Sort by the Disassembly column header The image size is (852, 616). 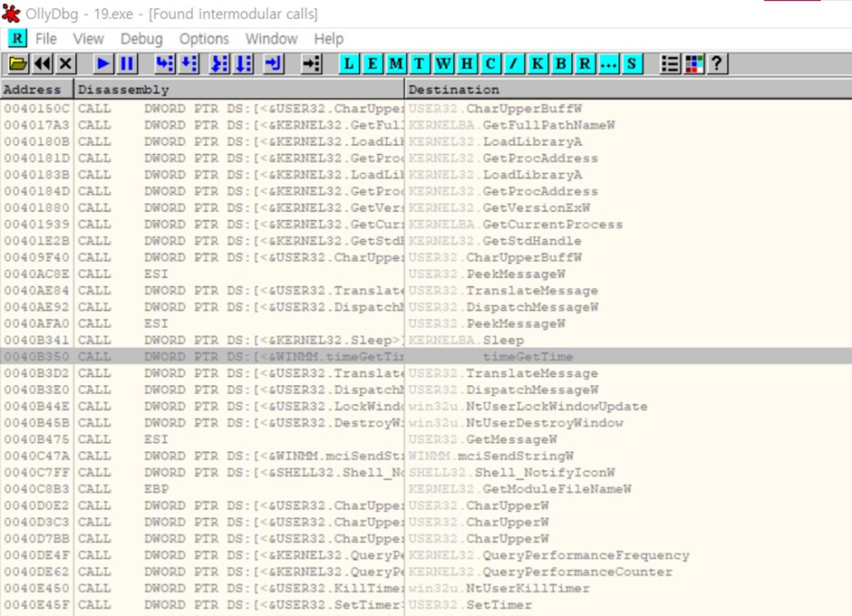click(239, 89)
